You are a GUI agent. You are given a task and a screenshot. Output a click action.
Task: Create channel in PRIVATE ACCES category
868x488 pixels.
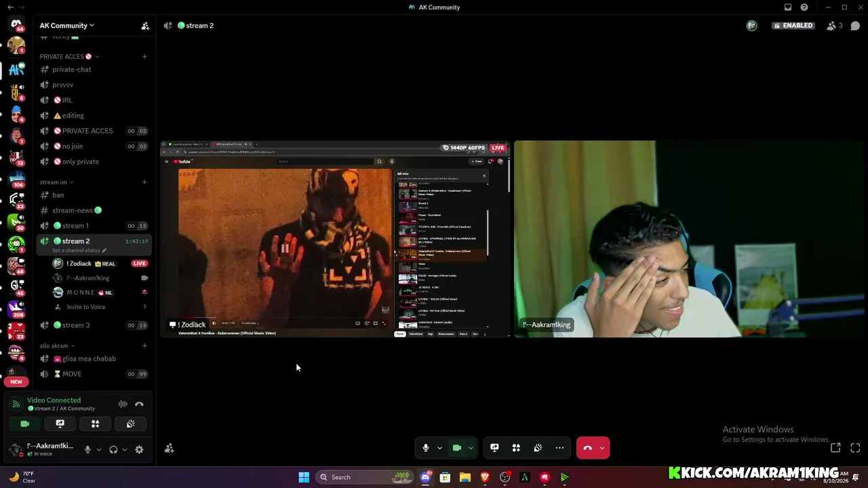point(144,56)
